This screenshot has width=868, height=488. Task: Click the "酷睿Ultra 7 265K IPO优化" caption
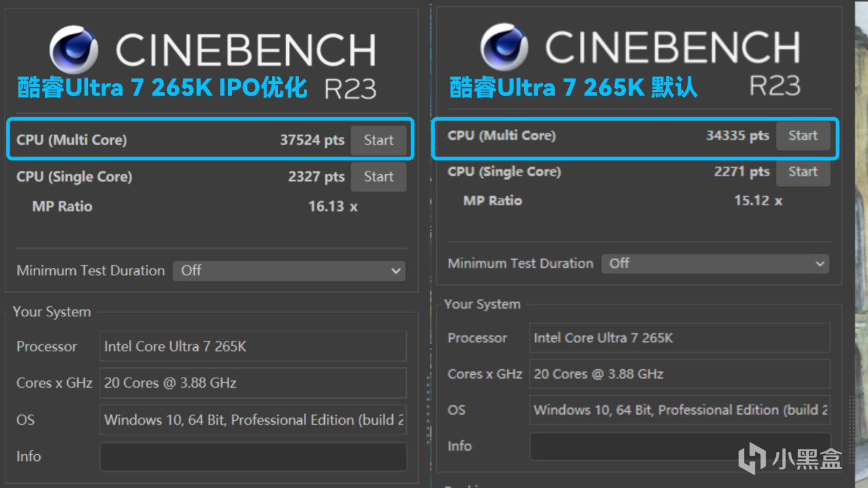point(162,88)
